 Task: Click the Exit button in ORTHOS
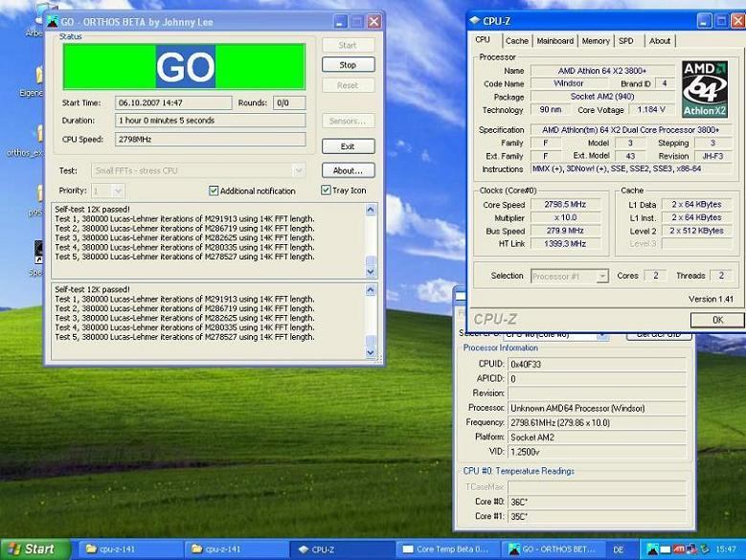pos(348,146)
